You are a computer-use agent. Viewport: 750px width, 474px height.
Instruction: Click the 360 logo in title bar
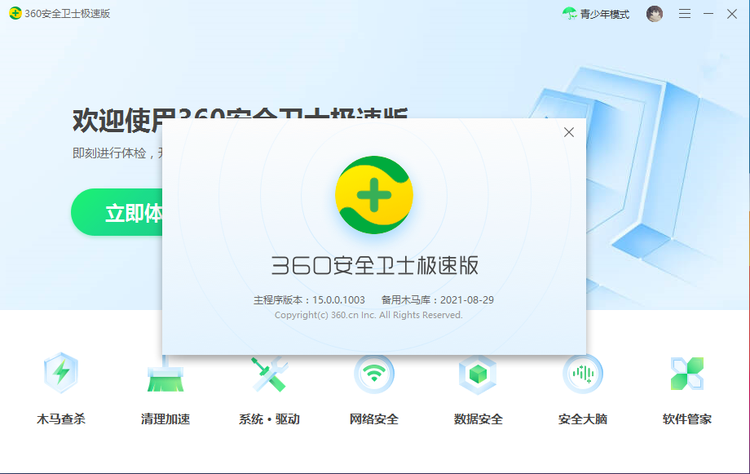(15, 13)
